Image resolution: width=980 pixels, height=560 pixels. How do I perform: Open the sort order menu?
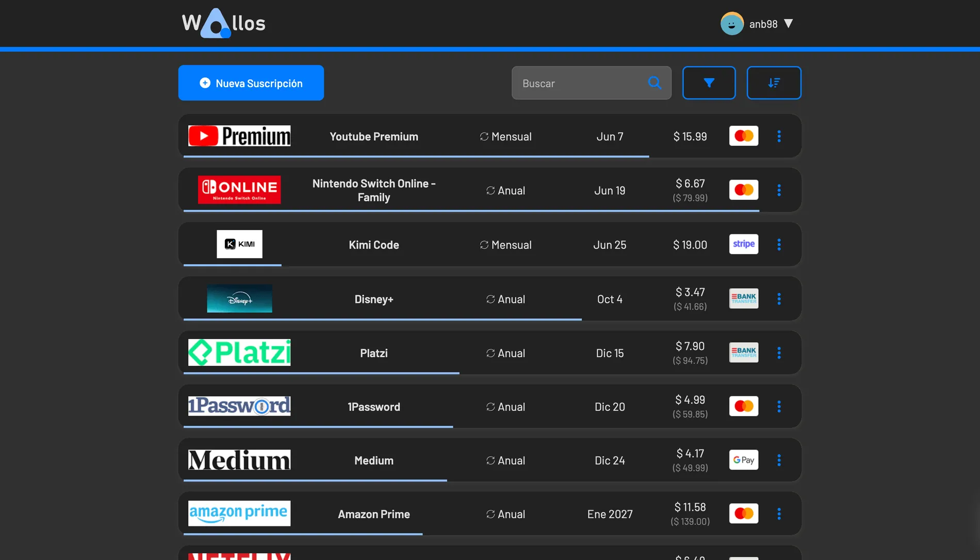coord(774,83)
